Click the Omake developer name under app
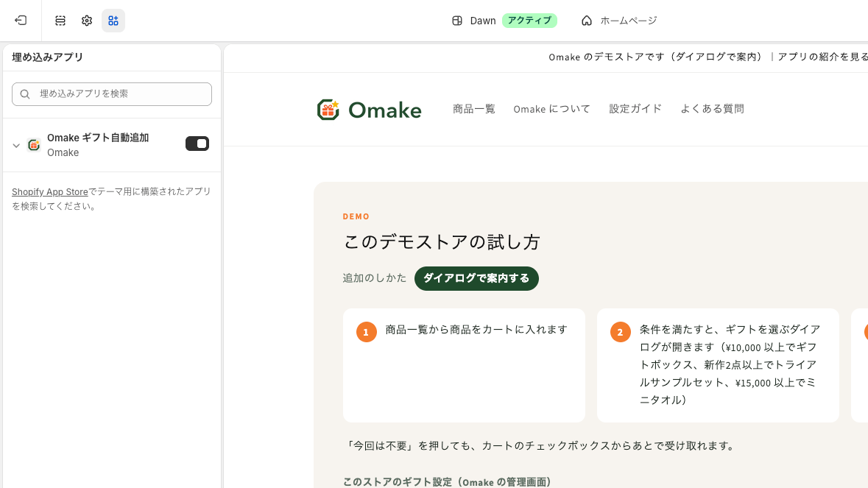 coord(63,152)
